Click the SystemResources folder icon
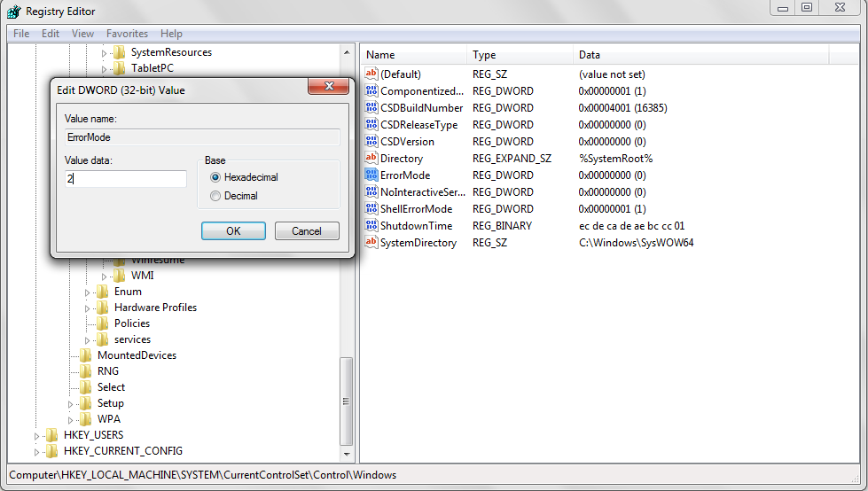This screenshot has height=491, width=868. tap(119, 52)
